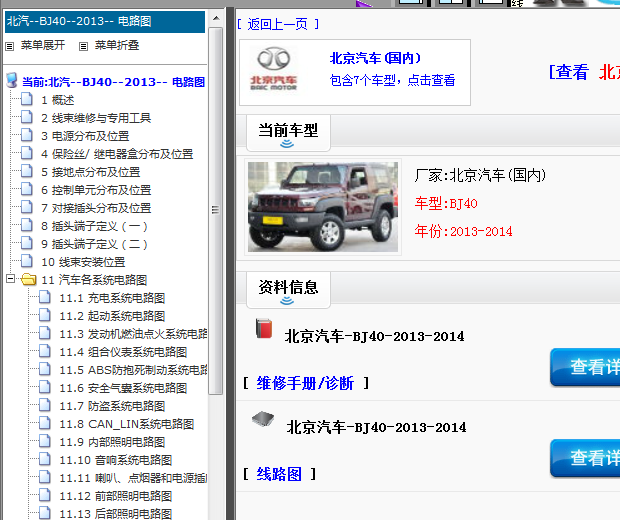The width and height of the screenshot is (620, 520).
Task: Open the 北京汽车 (国内) brand link
Action: [375, 59]
